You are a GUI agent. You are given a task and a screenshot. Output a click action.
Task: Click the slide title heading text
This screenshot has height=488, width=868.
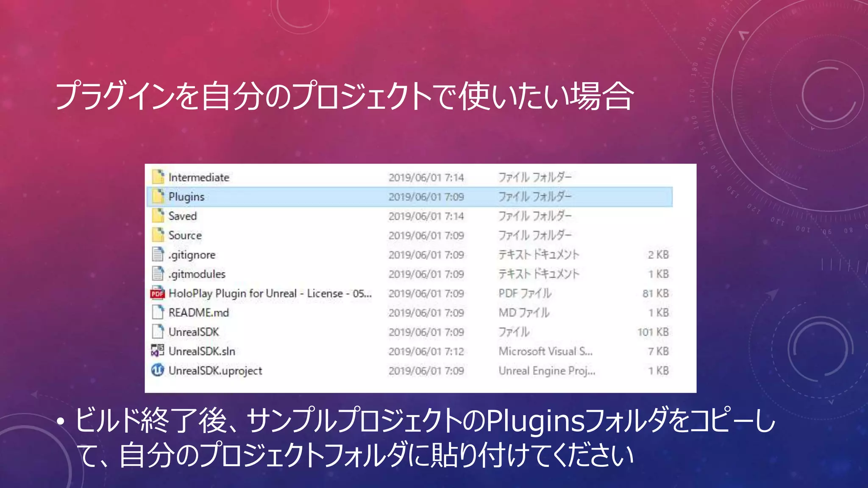coord(344,97)
